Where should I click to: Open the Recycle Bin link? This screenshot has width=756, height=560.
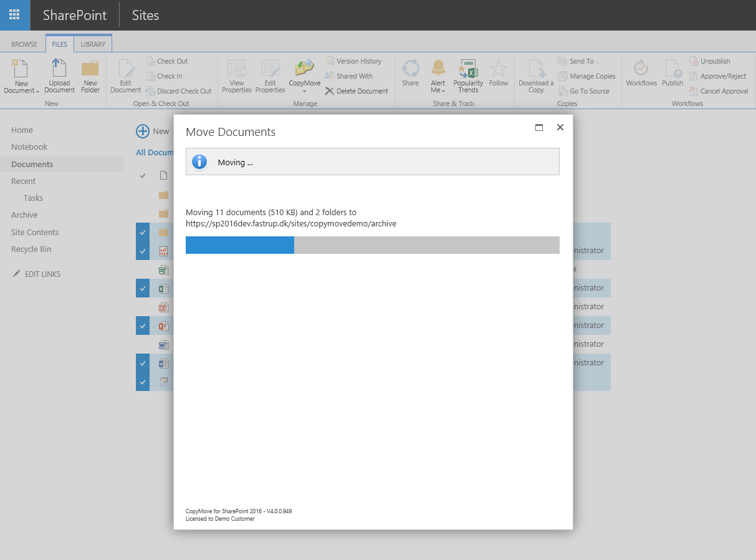pyautogui.click(x=31, y=249)
